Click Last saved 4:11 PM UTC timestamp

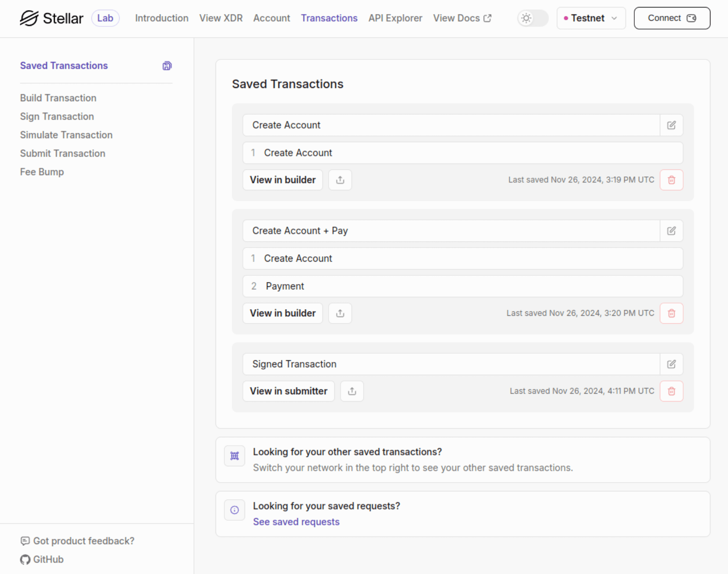coord(582,391)
